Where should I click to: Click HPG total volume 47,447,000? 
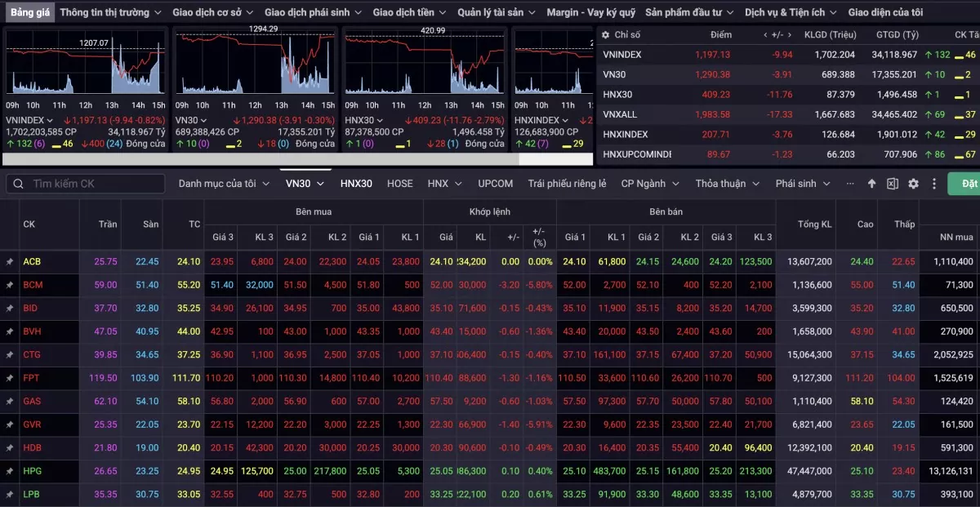810,471
